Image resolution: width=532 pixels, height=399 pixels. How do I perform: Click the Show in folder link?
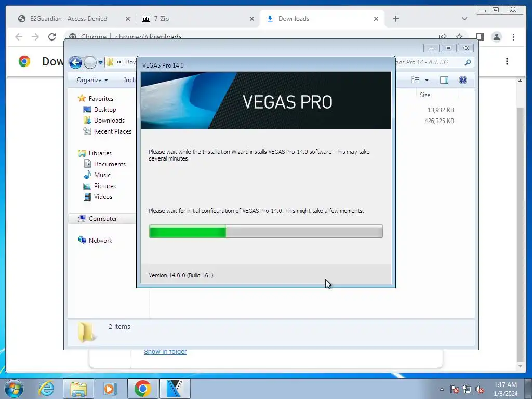point(165,352)
